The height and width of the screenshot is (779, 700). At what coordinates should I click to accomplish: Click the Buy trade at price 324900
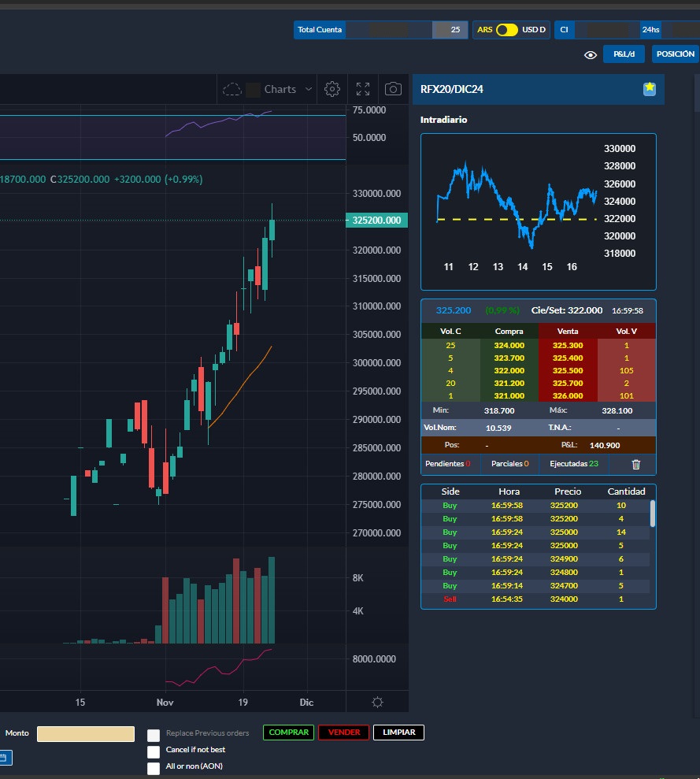pos(535,559)
